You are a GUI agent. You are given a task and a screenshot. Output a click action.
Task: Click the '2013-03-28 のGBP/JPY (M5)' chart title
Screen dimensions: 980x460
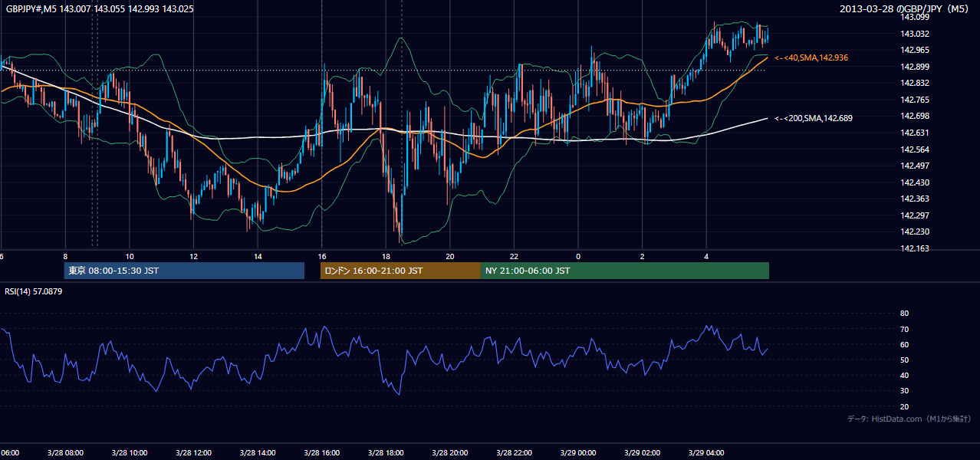pos(906,8)
